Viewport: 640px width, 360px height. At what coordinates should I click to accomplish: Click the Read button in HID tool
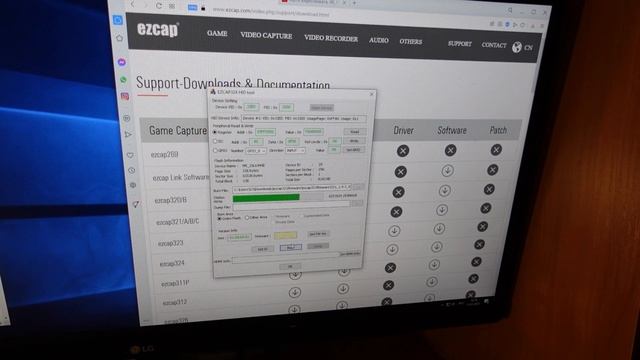pyautogui.click(x=354, y=131)
